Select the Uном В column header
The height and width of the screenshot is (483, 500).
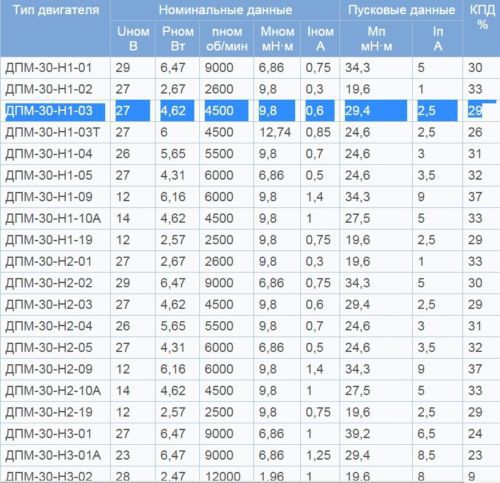(x=133, y=39)
